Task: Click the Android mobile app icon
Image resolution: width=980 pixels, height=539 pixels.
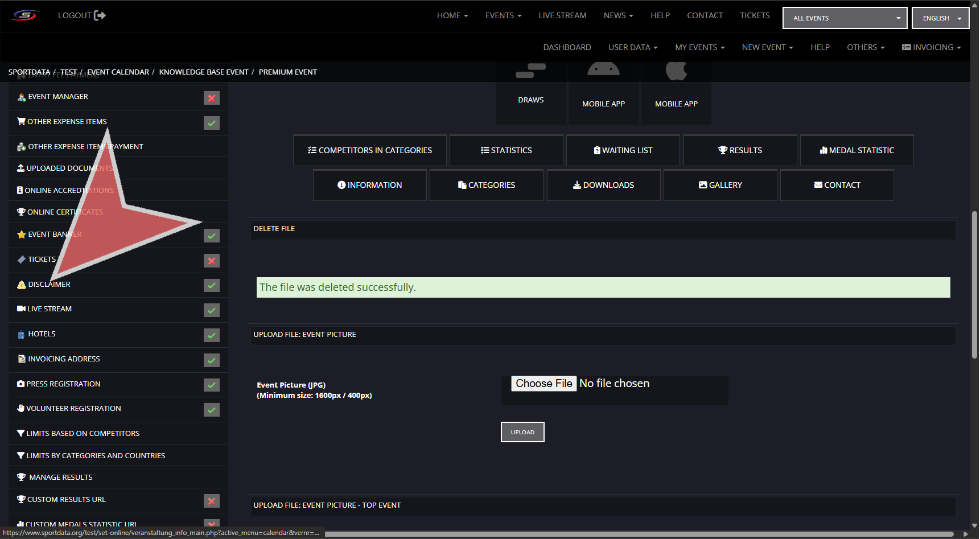Action: [603, 71]
